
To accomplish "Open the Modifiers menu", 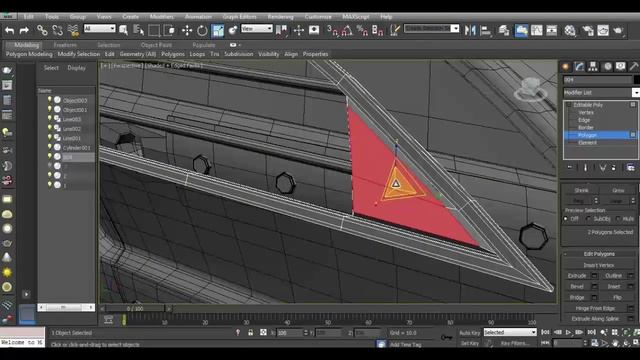I will 162,17.
